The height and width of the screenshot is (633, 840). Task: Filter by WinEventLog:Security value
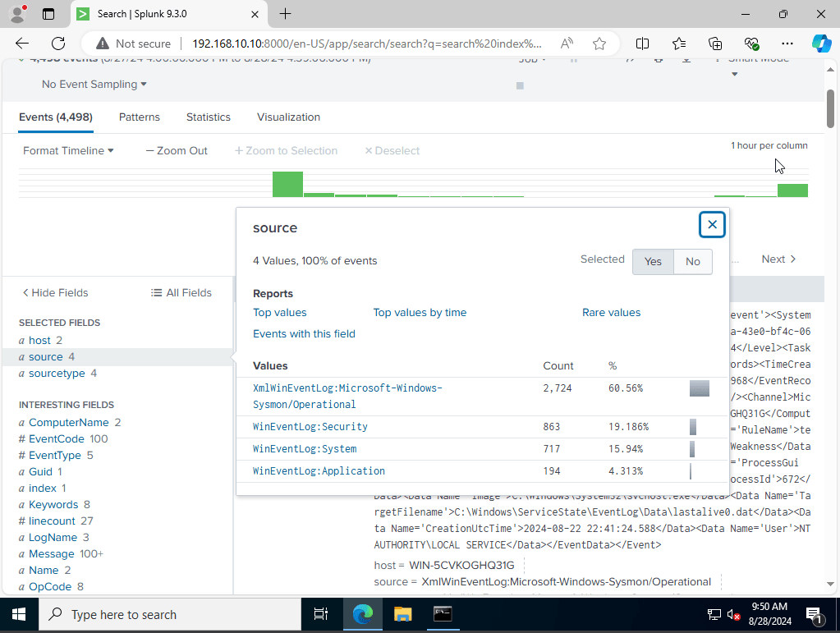tap(310, 427)
